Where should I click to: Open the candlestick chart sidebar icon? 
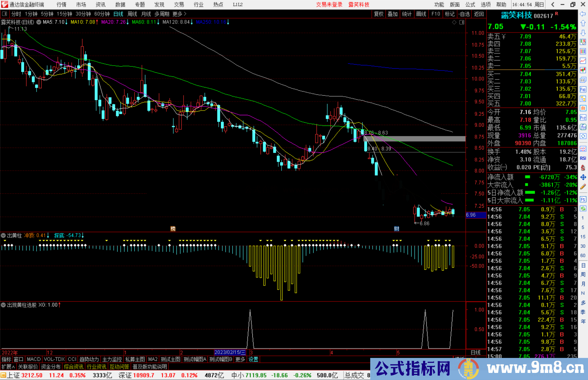pos(583,70)
